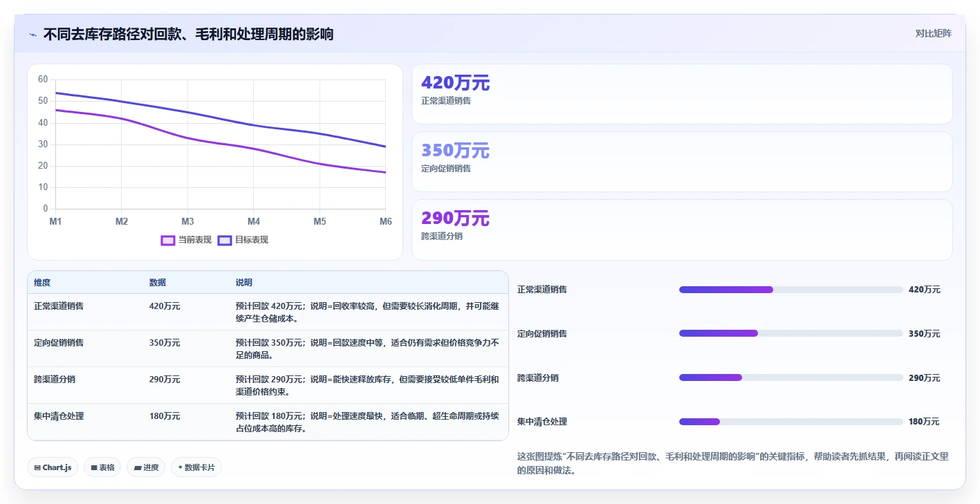
Task: Toggle the 当前表现 legend swatch
Action: pyautogui.click(x=167, y=240)
